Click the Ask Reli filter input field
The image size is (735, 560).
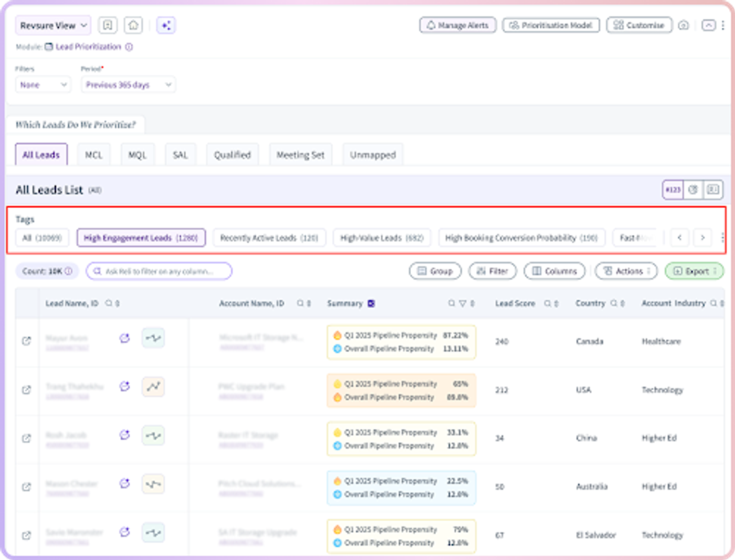click(159, 271)
